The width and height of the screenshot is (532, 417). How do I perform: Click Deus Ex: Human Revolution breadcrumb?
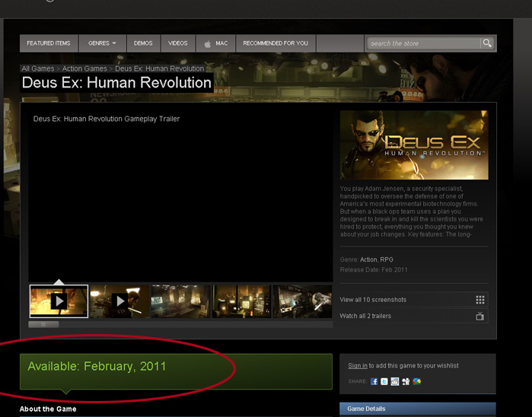(160, 68)
